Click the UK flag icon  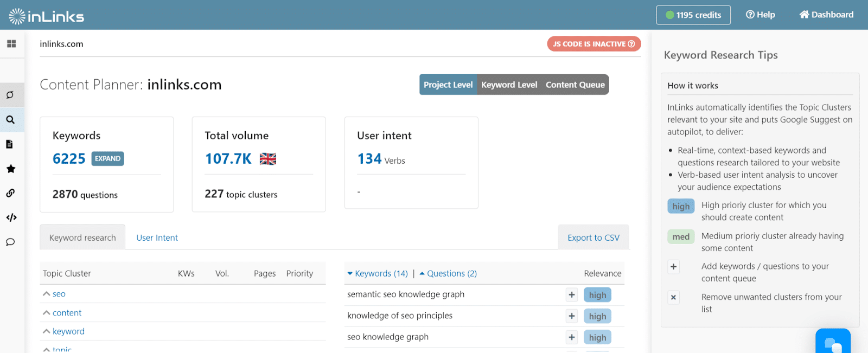click(268, 159)
